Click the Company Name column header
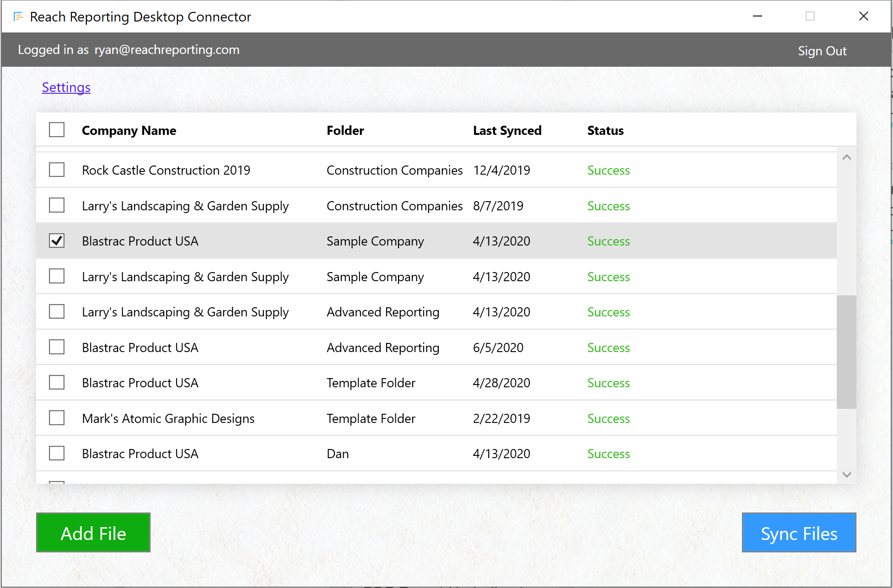The height and width of the screenshot is (588, 893). [x=129, y=131]
